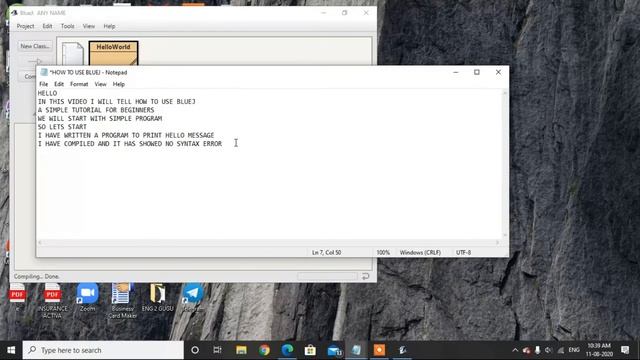Click the scroll-right arrow of Notepad's horizontal scrollbar
Image resolution: width=640 pixels, height=360 pixels.
coord(498,242)
